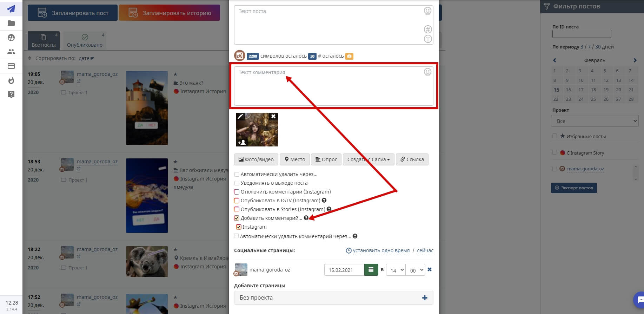Click hashtag icon in post text field
This screenshot has height=314, width=644.
pyautogui.click(x=427, y=29)
